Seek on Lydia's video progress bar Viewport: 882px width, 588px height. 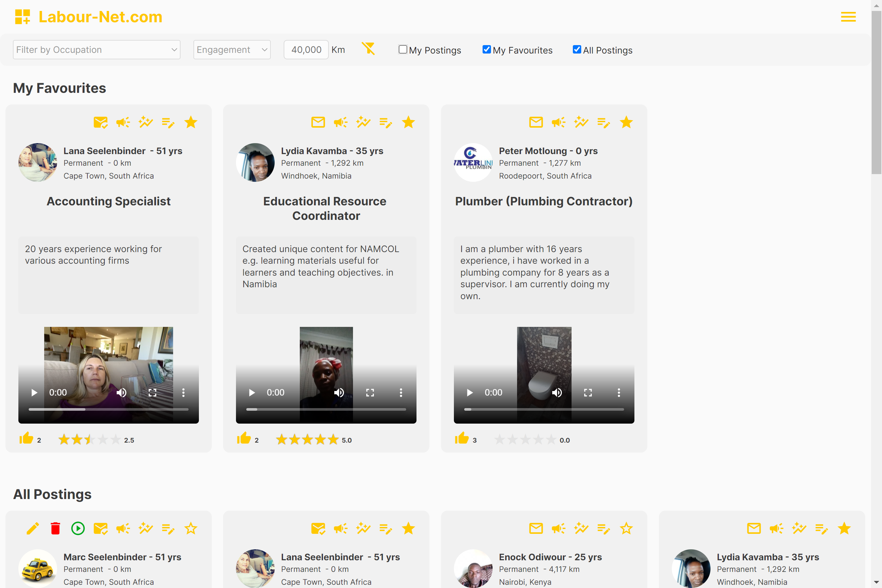point(326,409)
